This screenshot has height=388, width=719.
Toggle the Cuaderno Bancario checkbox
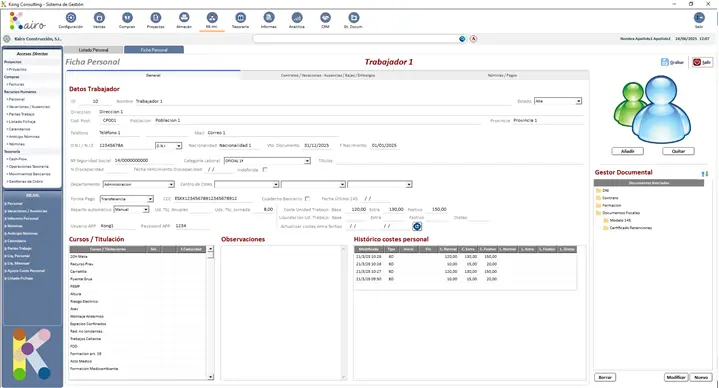coord(307,199)
